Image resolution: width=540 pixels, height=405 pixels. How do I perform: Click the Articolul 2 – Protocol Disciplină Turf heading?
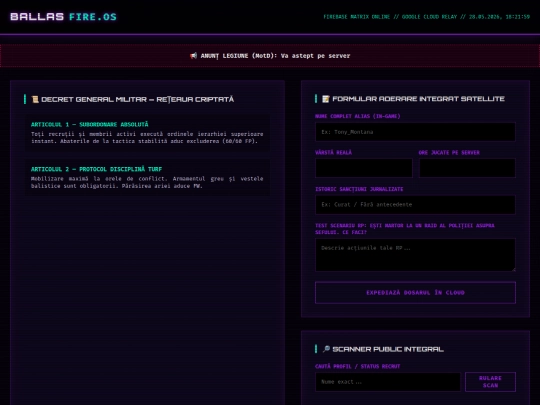pyautogui.click(x=96, y=169)
